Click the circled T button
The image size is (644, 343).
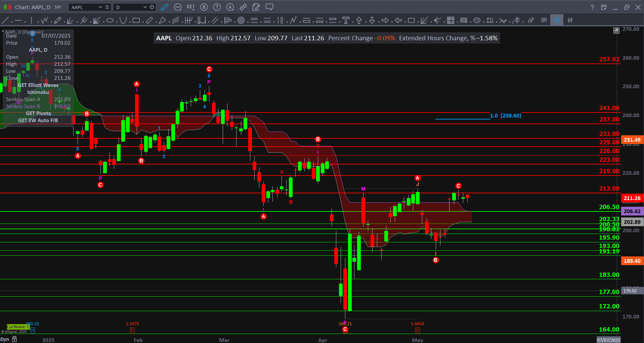217,7
